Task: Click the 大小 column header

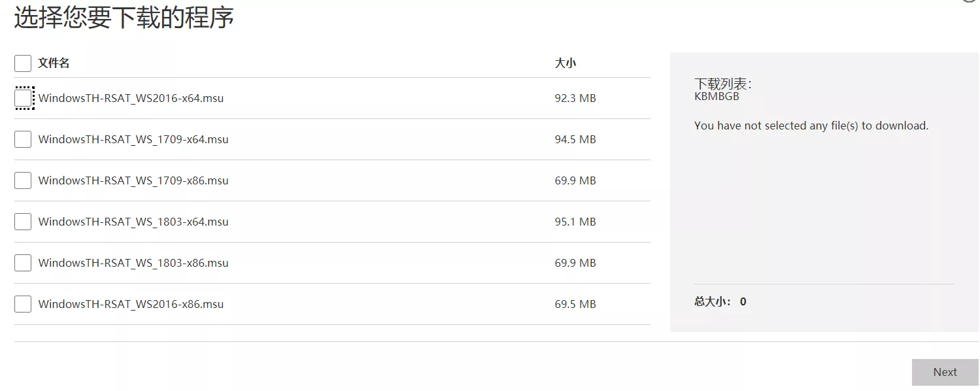Action: coord(566,63)
